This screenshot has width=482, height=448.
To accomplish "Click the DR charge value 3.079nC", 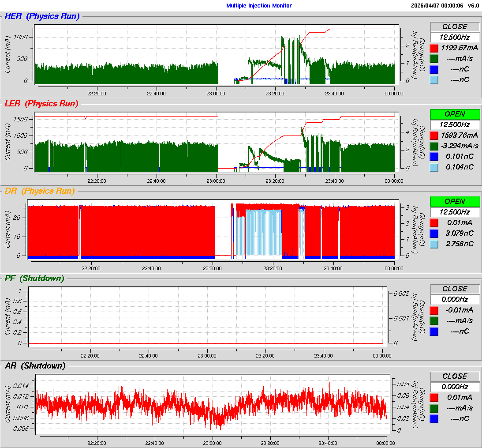I will pos(460,233).
